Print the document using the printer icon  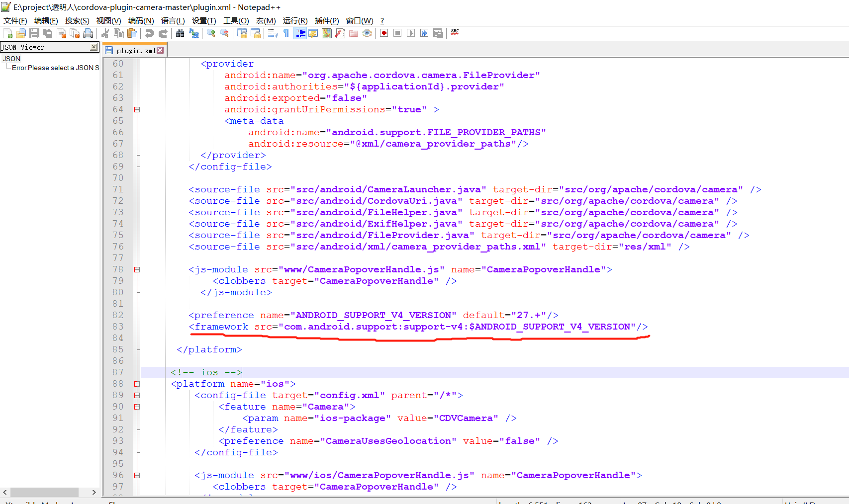pos(89,33)
